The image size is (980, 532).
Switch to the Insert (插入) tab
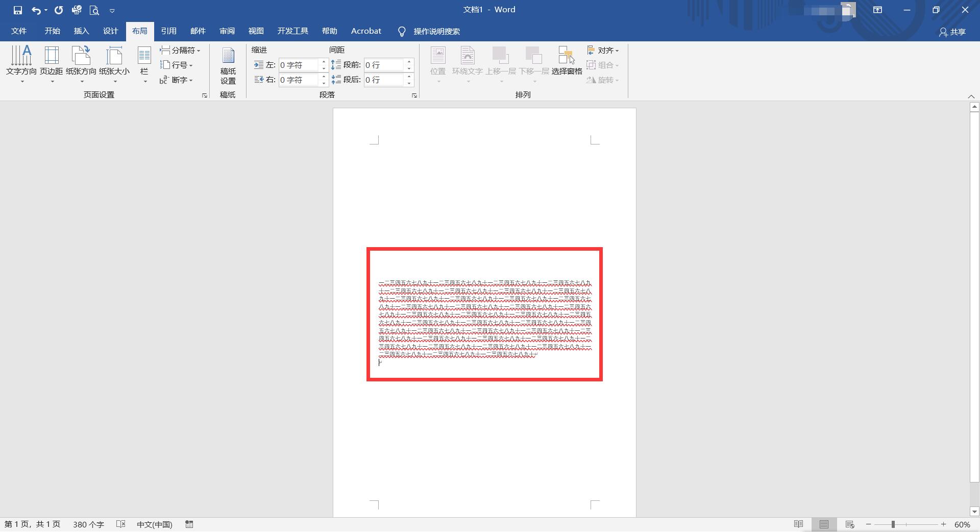[81, 31]
